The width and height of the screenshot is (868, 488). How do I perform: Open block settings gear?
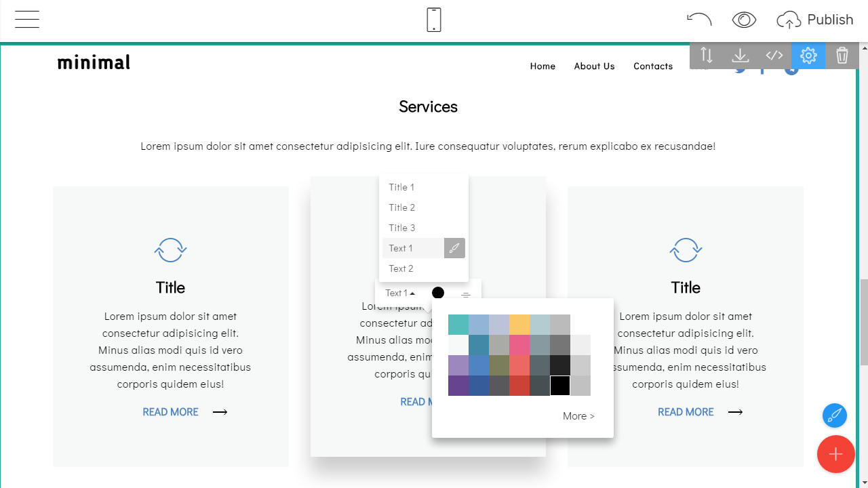[x=808, y=56]
